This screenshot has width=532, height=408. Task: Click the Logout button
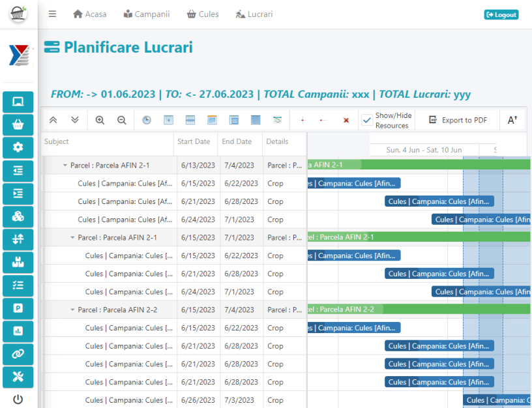[x=501, y=14]
